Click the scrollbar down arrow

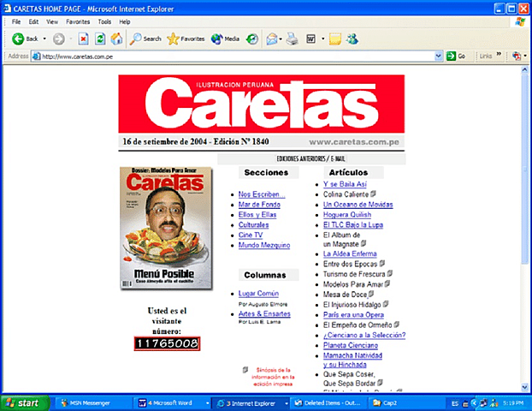(524, 387)
